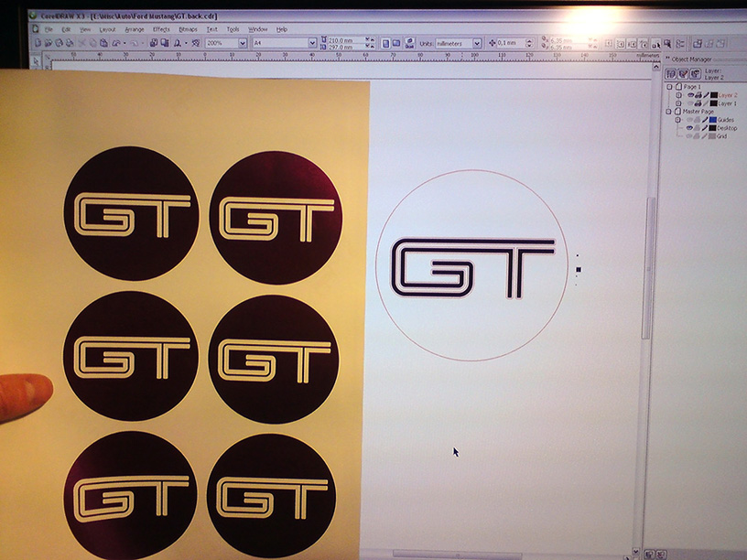Click the Print icon in toolbar
This screenshot has width=747, height=560.
coord(70,43)
